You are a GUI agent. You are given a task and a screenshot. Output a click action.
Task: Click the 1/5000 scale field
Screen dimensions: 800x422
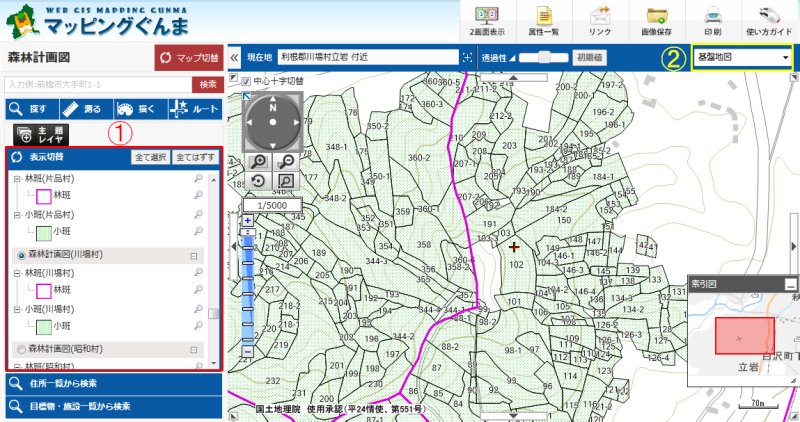[272, 205]
